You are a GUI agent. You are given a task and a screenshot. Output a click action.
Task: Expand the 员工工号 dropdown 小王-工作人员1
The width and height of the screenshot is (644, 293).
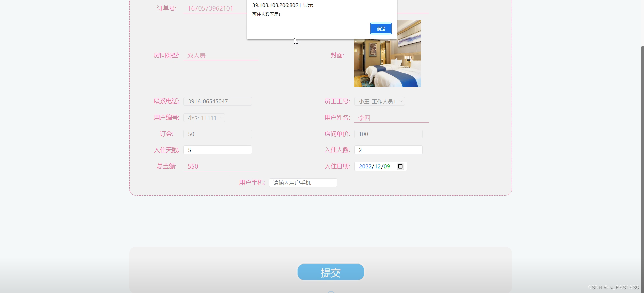[379, 101]
